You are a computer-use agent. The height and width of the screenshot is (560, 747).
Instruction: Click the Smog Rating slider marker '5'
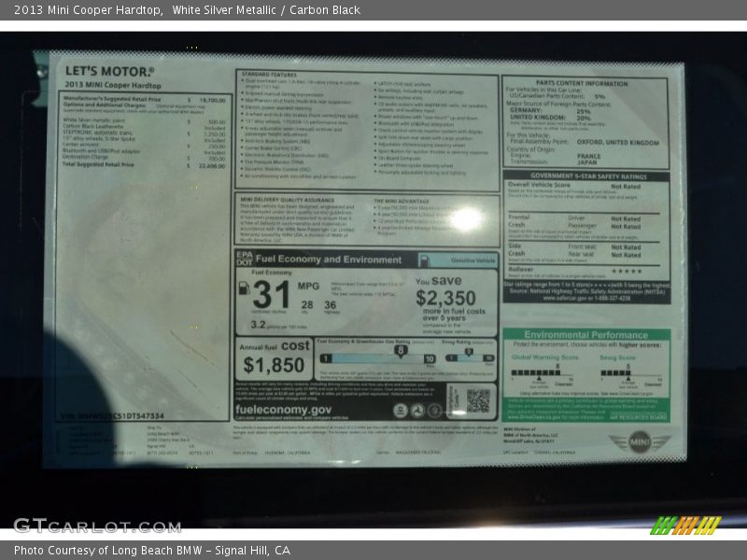tap(469, 353)
